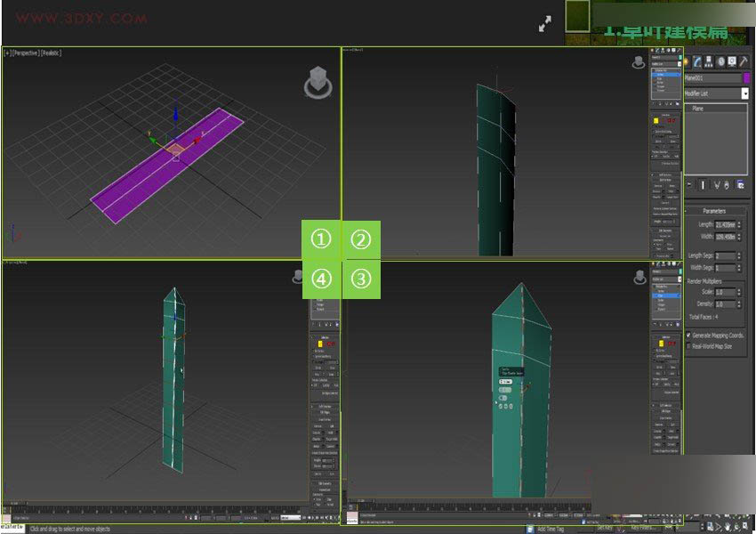Click the Configure Modifier Sets icon

tap(740, 184)
